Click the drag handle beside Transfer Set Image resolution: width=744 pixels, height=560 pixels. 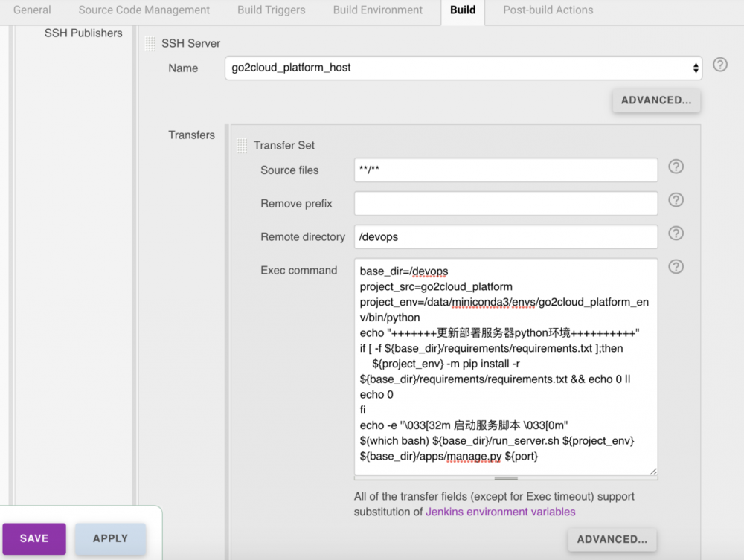(241, 146)
